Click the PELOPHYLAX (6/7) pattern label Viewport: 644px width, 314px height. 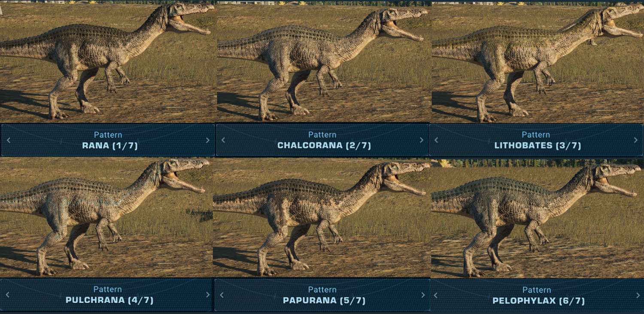(538, 301)
